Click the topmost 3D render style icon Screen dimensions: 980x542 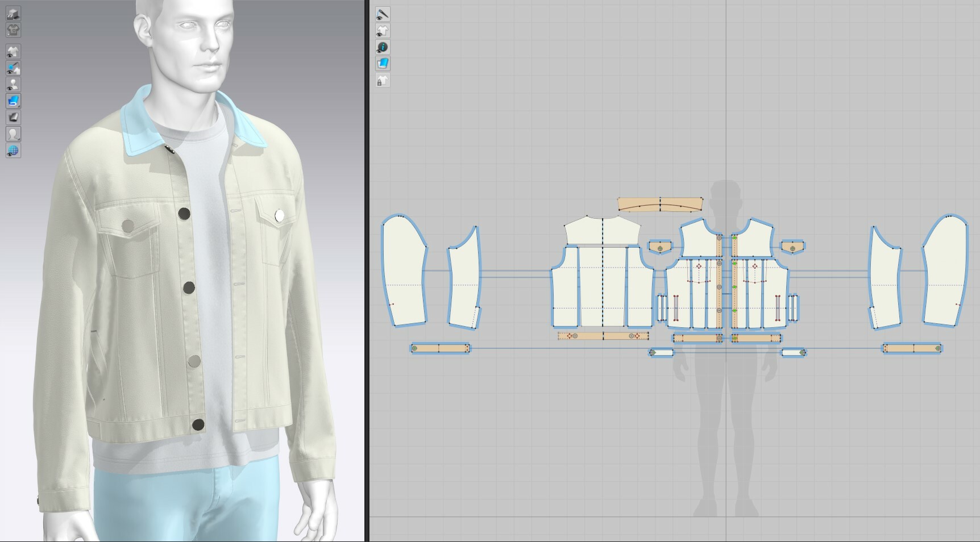(x=14, y=12)
